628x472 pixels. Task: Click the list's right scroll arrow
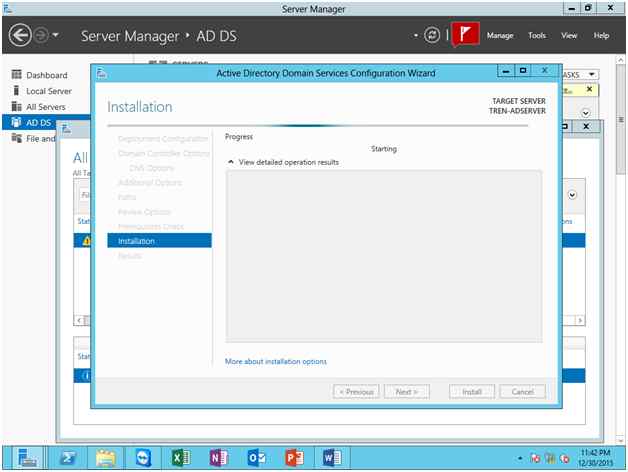click(580, 320)
